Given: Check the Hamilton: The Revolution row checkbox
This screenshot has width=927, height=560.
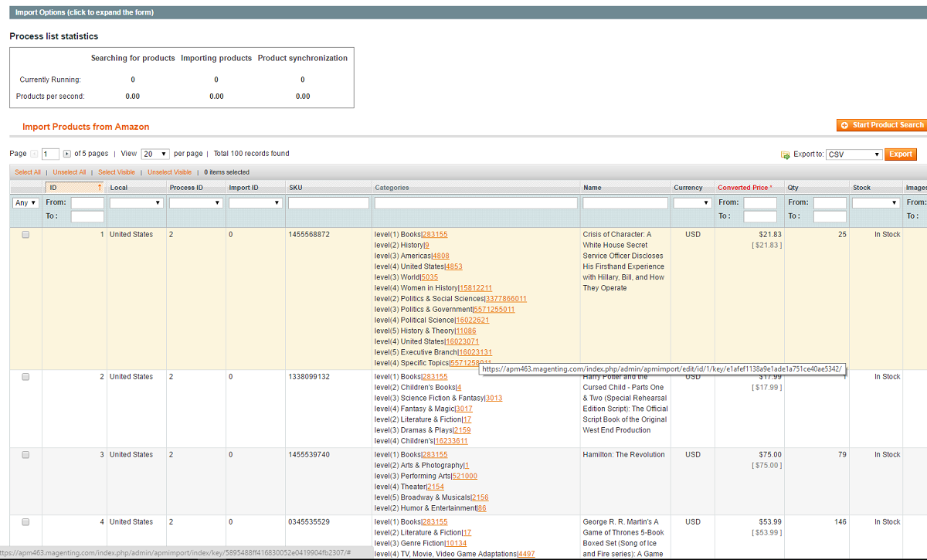Looking at the screenshot, I should 25,455.
